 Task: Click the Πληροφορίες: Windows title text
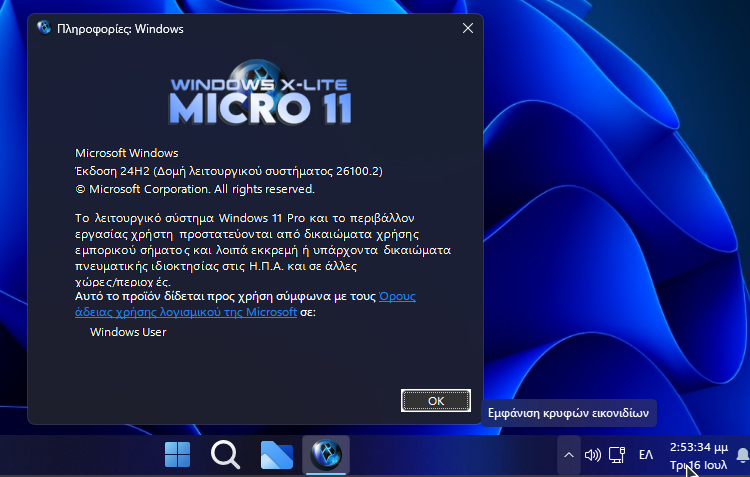(x=120, y=29)
